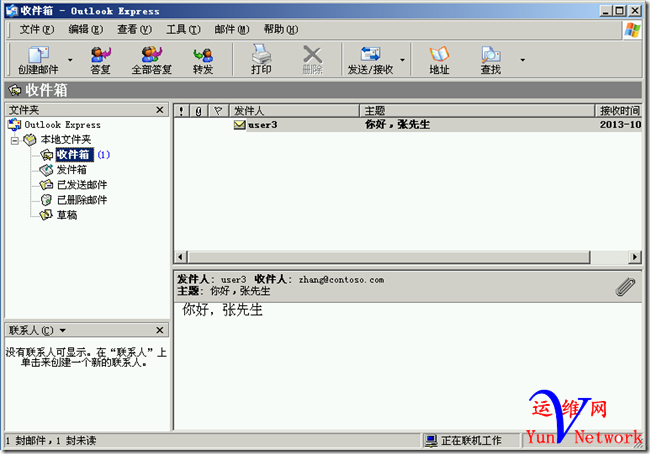
Task: Click the Print (打印) toolbar icon
Action: point(261,60)
